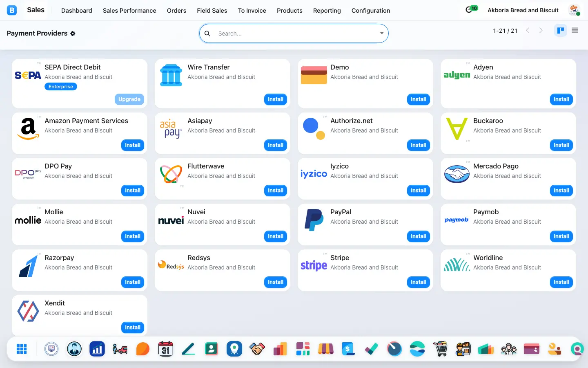Viewport: 588px width, 368px height.
Task: Open the Reporting menu
Action: click(x=327, y=11)
